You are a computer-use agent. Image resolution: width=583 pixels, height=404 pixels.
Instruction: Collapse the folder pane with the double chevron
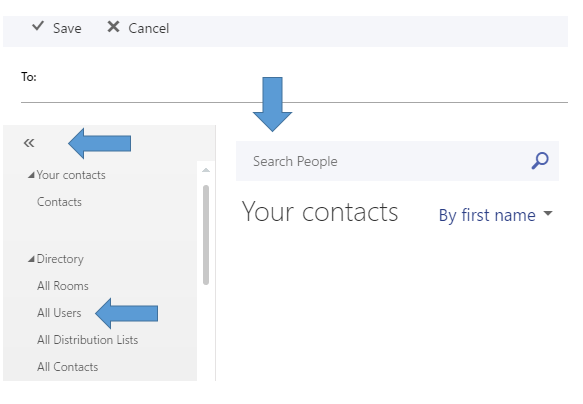(x=29, y=143)
